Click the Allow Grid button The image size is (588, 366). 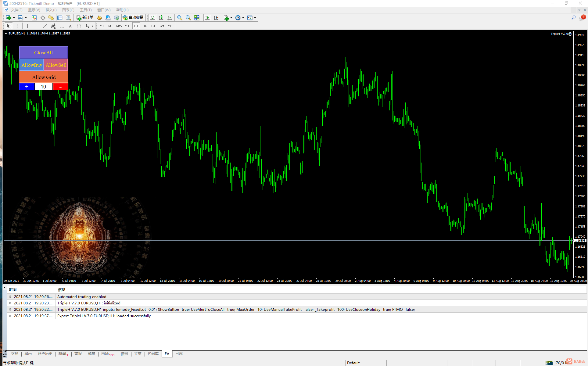pos(44,77)
